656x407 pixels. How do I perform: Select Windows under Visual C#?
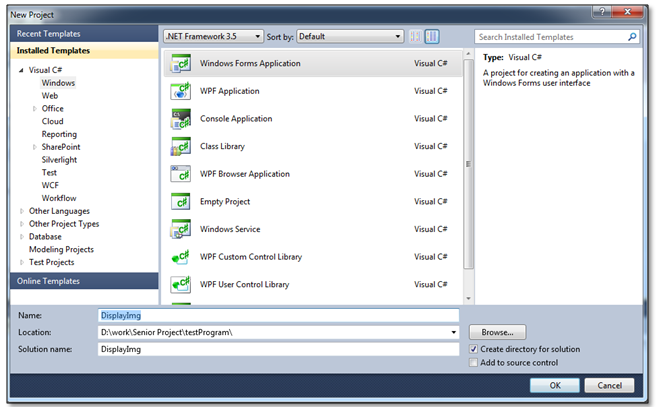(x=58, y=83)
